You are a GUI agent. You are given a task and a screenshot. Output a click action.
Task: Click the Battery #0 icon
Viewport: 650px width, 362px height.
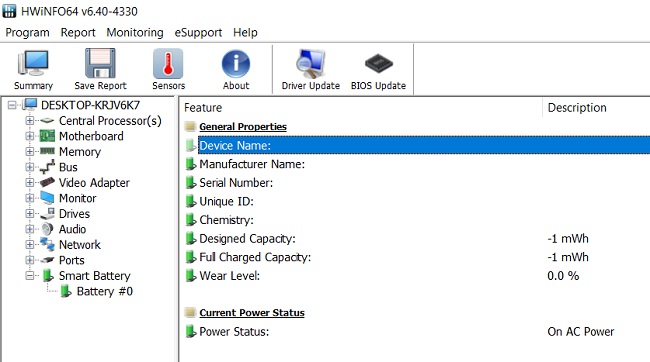tap(65, 291)
